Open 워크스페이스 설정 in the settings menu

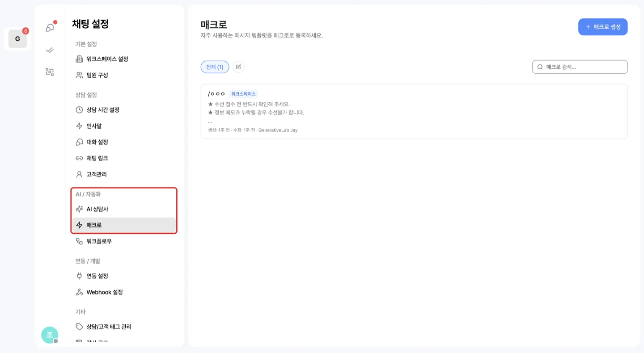124,59
